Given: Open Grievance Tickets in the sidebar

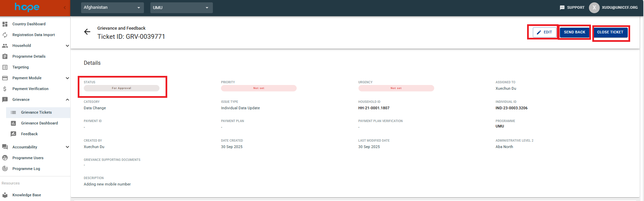Looking at the screenshot, I should [36, 112].
